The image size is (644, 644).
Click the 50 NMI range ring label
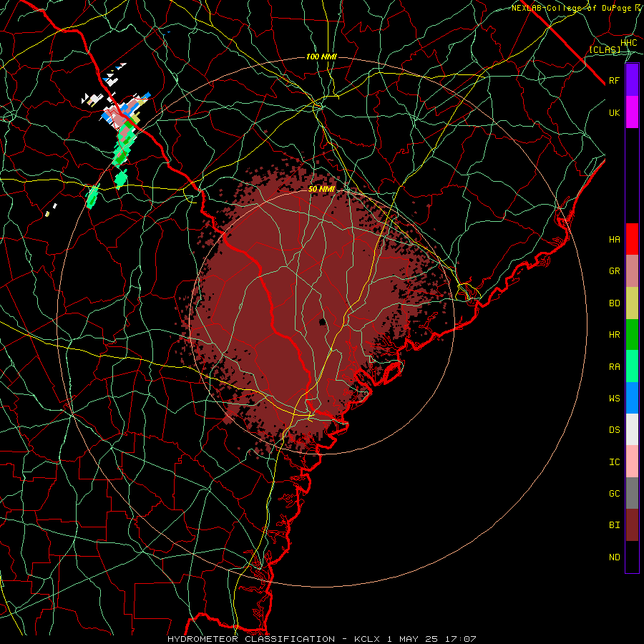(321, 190)
